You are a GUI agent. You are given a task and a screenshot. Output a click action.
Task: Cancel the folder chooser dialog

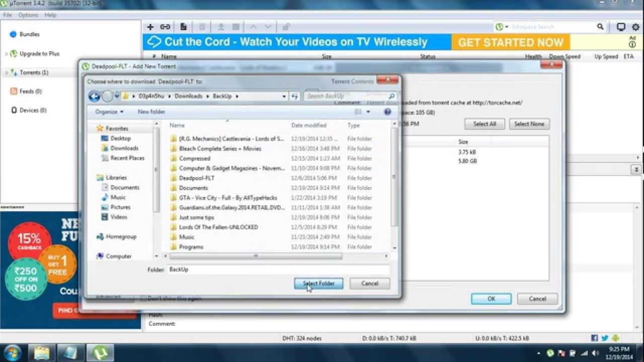tap(370, 284)
